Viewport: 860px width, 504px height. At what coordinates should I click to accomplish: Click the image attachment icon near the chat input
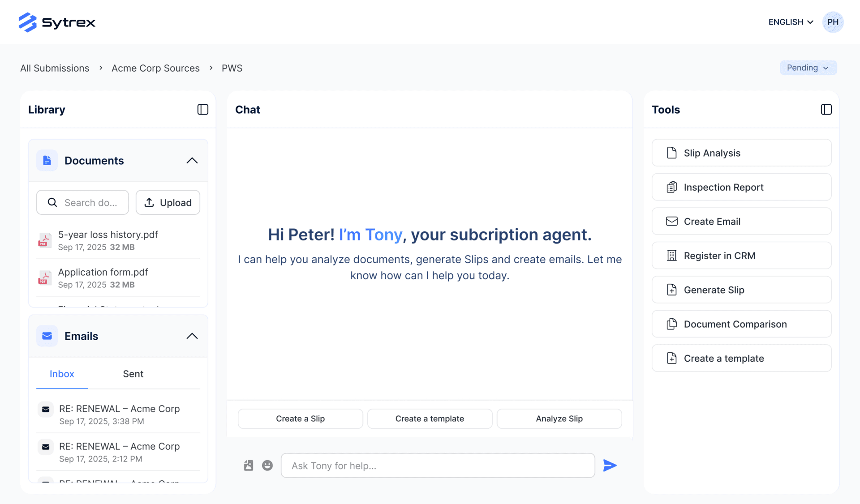[248, 466]
